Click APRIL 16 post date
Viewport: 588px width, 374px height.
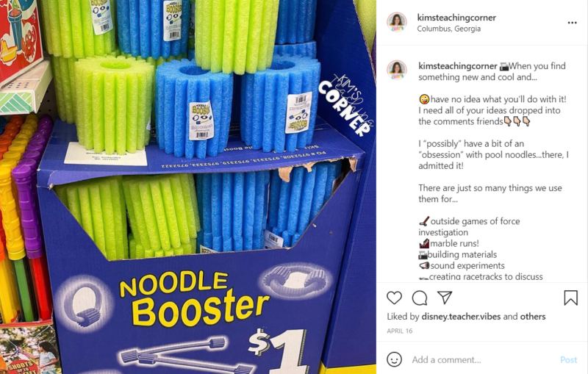point(399,331)
